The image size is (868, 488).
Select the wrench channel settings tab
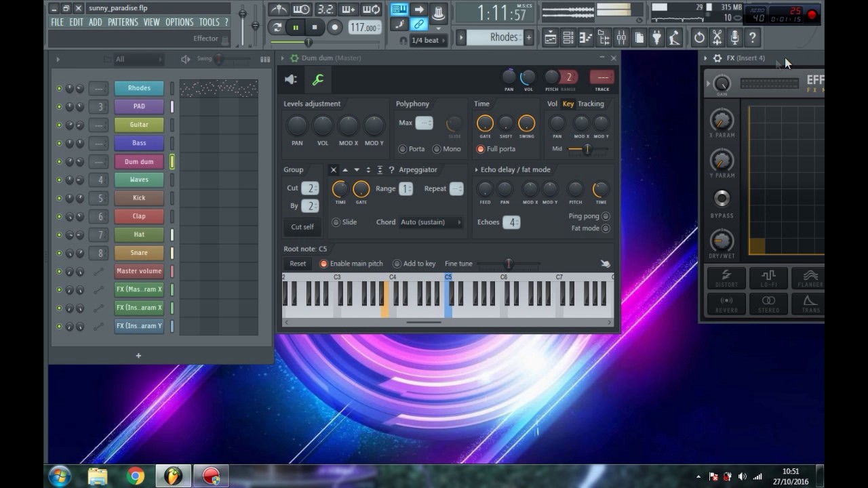(x=317, y=80)
